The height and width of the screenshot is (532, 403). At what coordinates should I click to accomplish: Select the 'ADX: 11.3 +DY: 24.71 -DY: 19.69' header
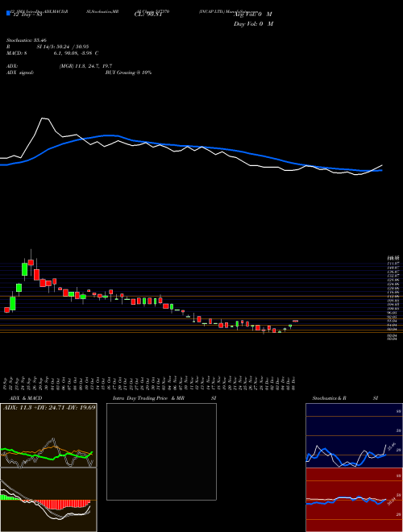[x=49, y=407]
